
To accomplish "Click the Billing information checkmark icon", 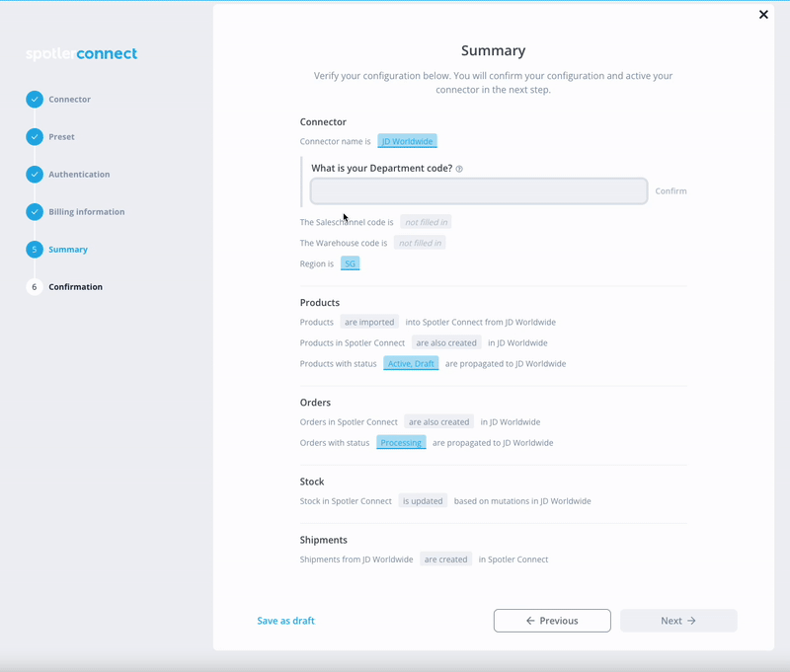I will point(35,212).
